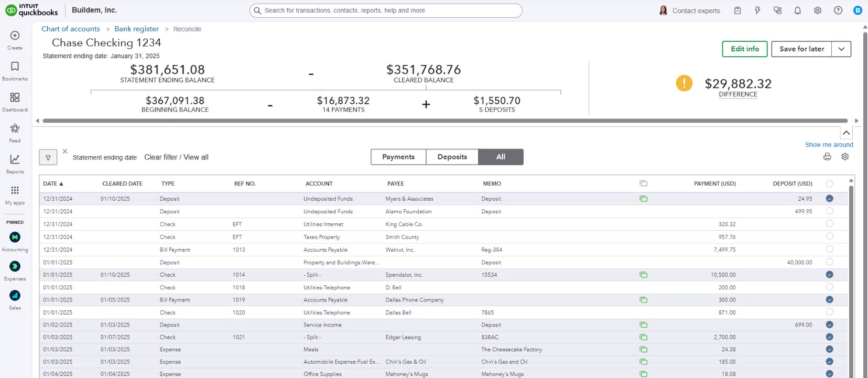Mark Alamo Foundation deposit as cleared

(829, 211)
